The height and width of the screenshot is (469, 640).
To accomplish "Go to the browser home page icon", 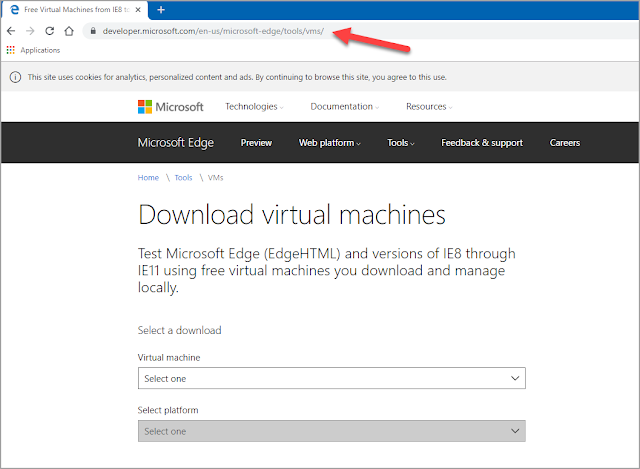I will 69,31.
